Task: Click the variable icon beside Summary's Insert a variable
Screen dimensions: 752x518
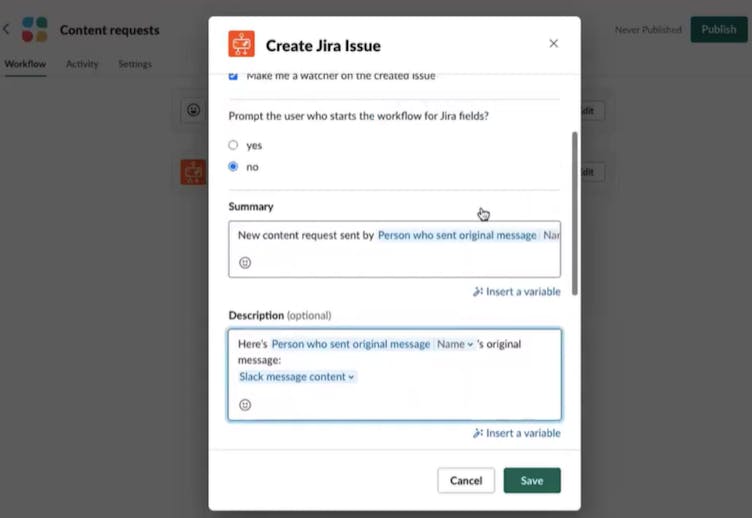Action: coord(478,292)
